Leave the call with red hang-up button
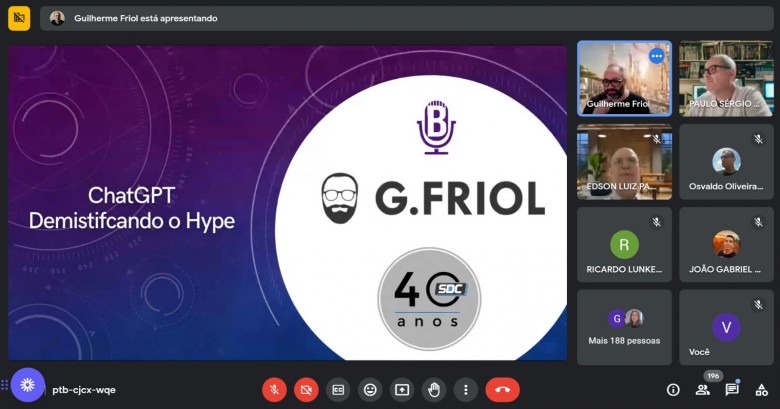This screenshot has height=409, width=780. point(502,390)
